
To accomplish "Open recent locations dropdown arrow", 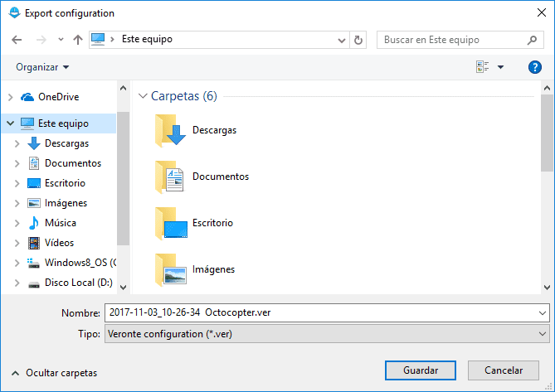I will tap(61, 40).
